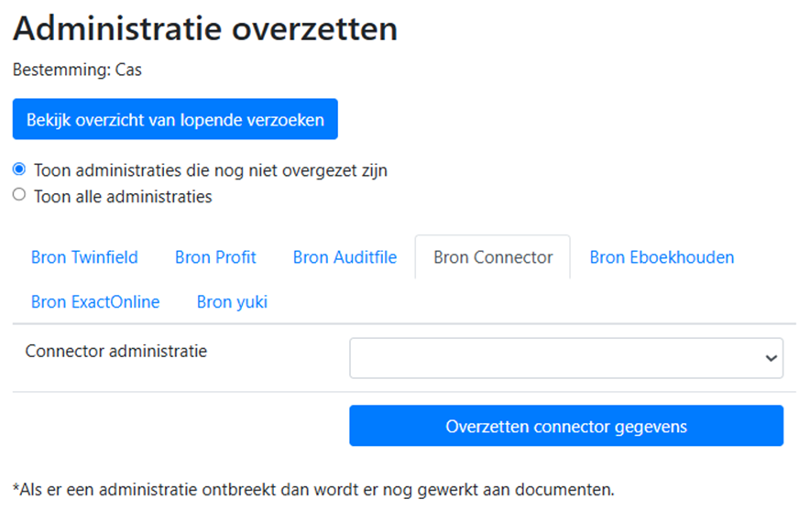Choose the Toon alle administraties radio circle
This screenshot has width=810, height=532.
click(19, 194)
